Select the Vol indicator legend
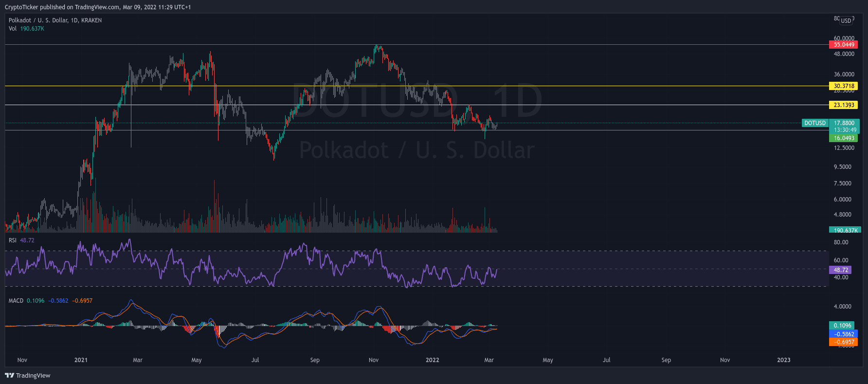Image resolution: width=868 pixels, height=384 pixels. coord(13,29)
